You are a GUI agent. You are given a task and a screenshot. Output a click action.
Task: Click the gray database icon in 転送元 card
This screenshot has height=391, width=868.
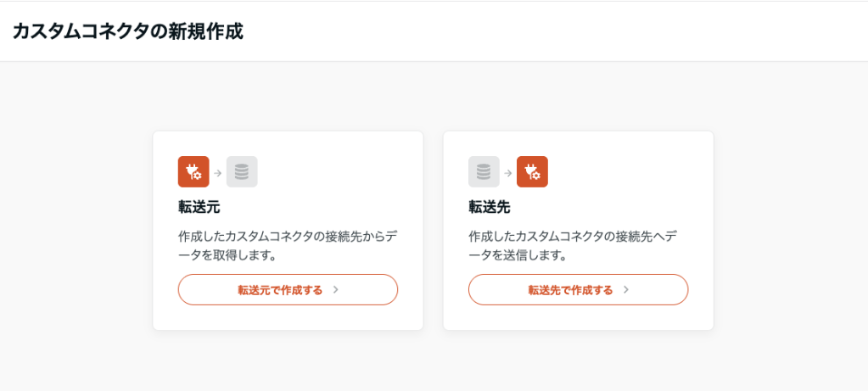pyautogui.click(x=242, y=172)
